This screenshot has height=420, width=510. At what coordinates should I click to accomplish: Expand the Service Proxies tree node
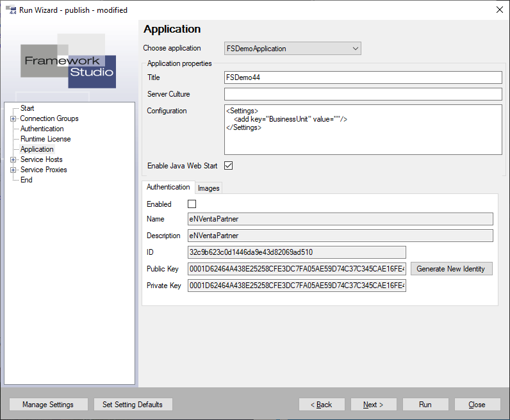click(x=13, y=170)
